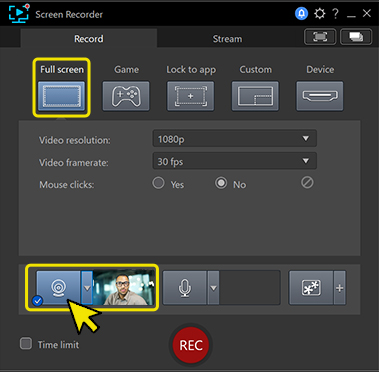Add a new overlay with plus button
Viewport: 379px width, 372px height.
pos(340,288)
